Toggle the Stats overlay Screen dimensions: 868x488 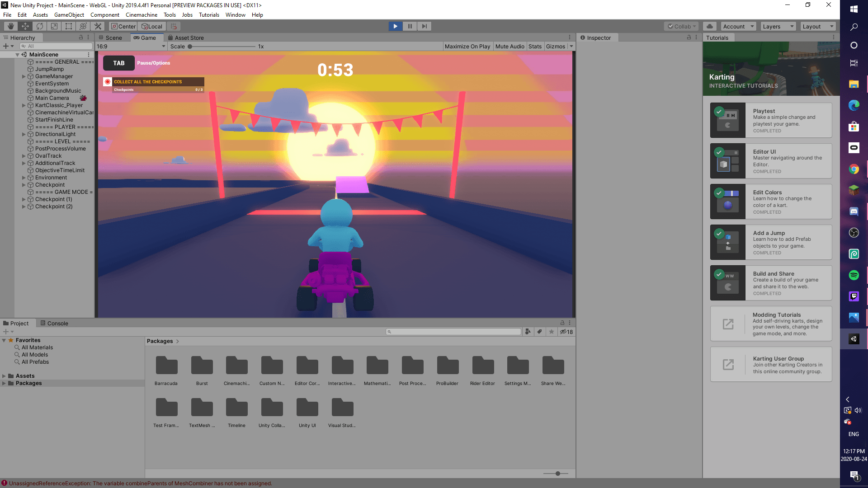(535, 47)
